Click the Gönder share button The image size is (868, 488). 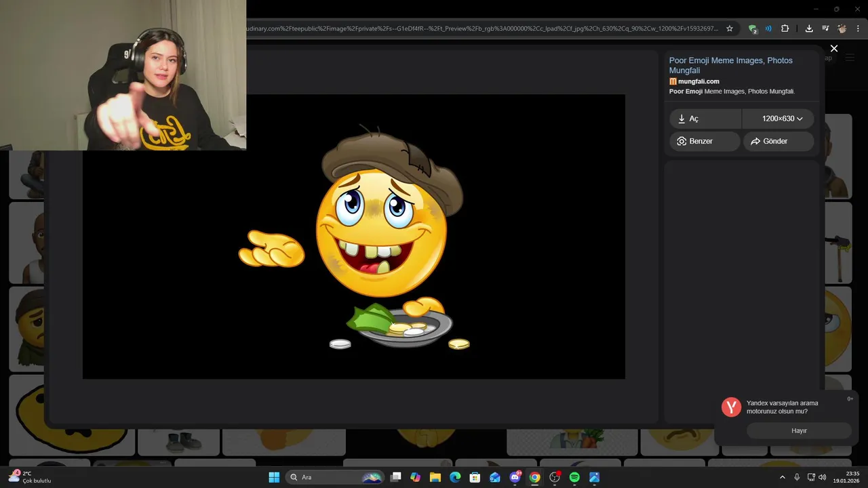point(778,141)
